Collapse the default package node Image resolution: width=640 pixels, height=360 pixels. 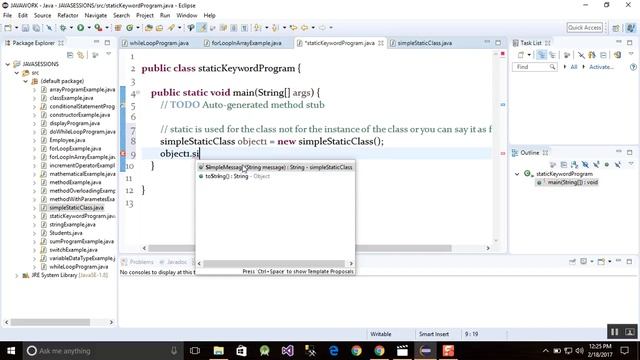[x=25, y=81]
